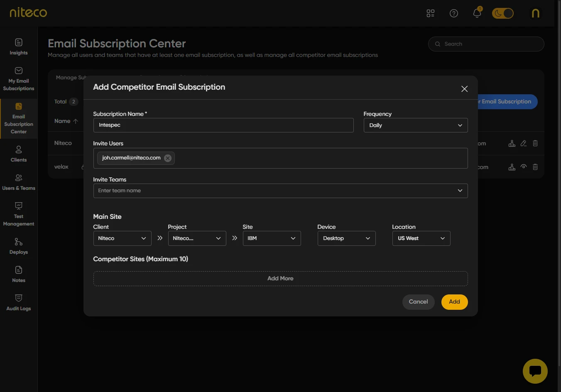This screenshot has height=392, width=561.
Task: Remove joh.carmell@niteco.com invited user chip
Action: coord(168,158)
